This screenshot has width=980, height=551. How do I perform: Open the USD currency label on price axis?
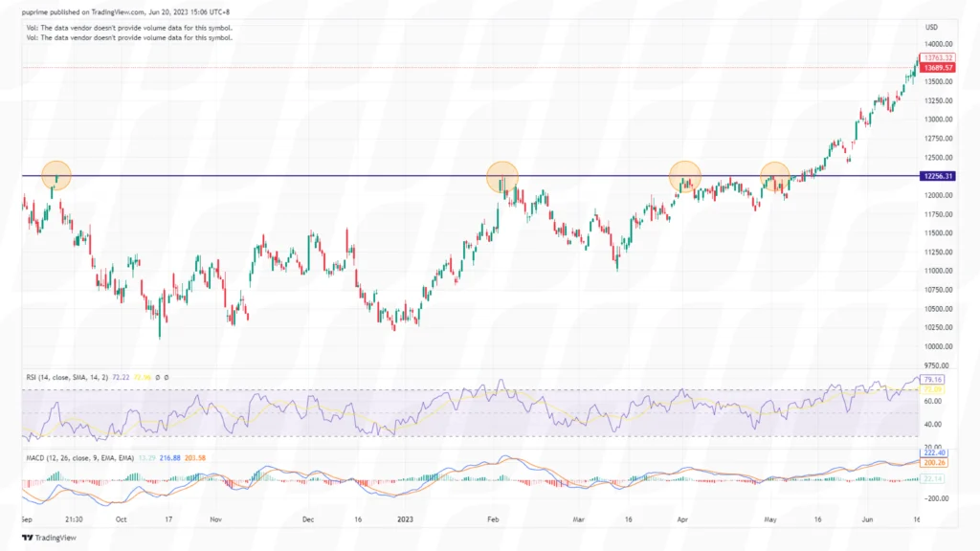coord(932,27)
